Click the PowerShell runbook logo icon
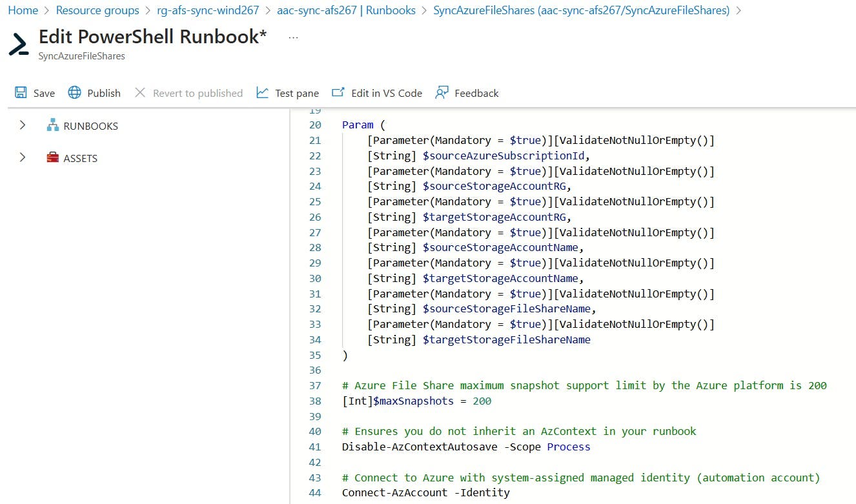Image resolution: width=856 pixels, height=504 pixels. point(19,44)
